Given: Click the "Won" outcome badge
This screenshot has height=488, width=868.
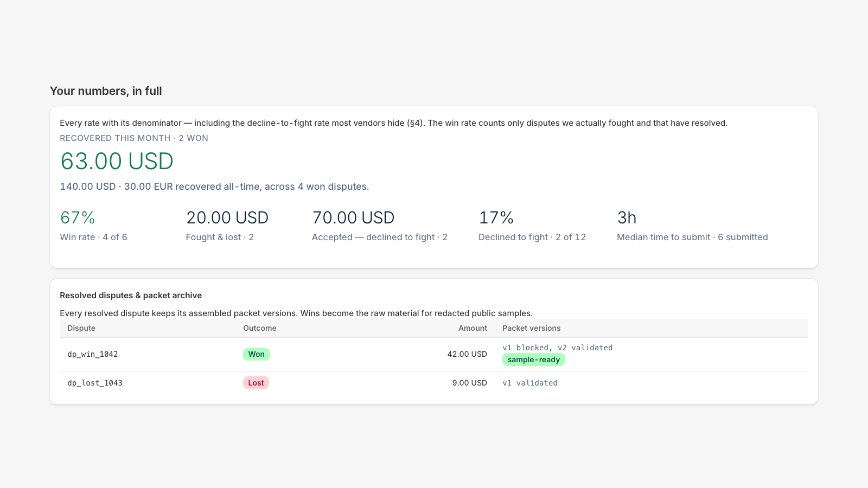Looking at the screenshot, I should 257,354.
